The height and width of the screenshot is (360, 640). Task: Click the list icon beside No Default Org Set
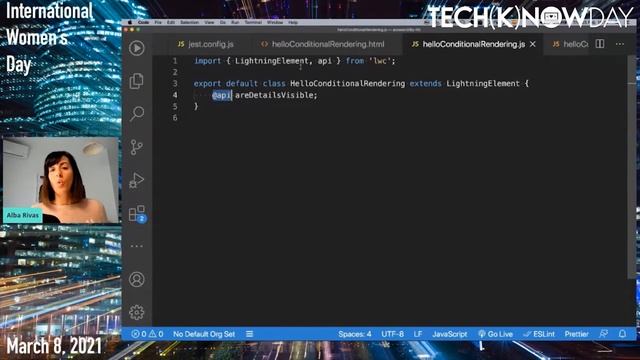click(249, 334)
